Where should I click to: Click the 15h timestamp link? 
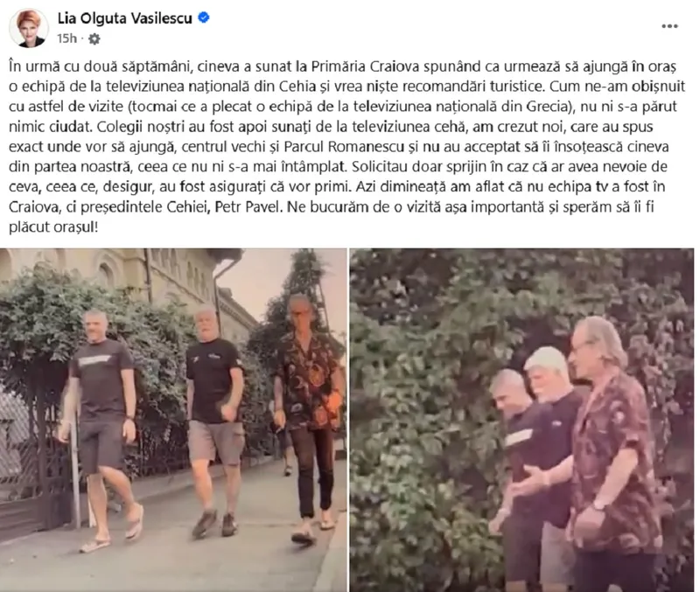click(x=66, y=38)
